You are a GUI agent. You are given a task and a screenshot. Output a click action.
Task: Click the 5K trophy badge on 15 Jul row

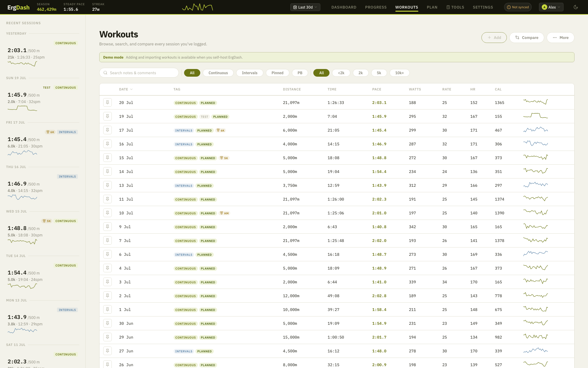(224, 158)
